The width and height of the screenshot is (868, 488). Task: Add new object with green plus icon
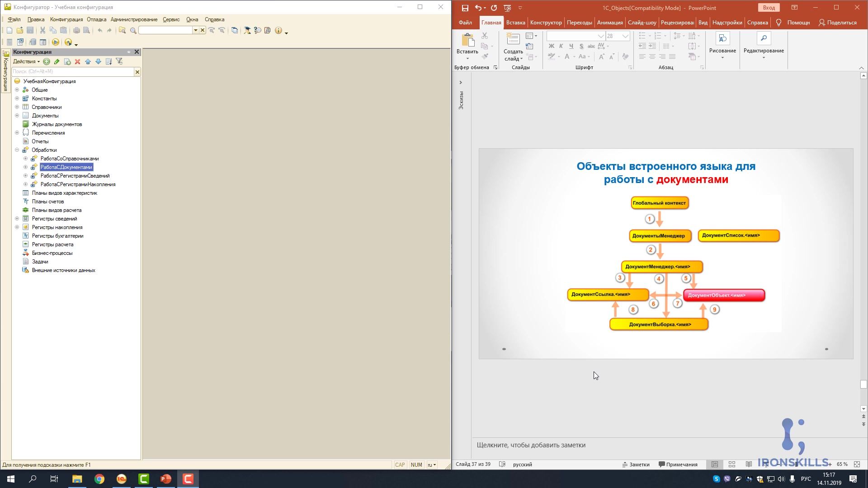47,61
